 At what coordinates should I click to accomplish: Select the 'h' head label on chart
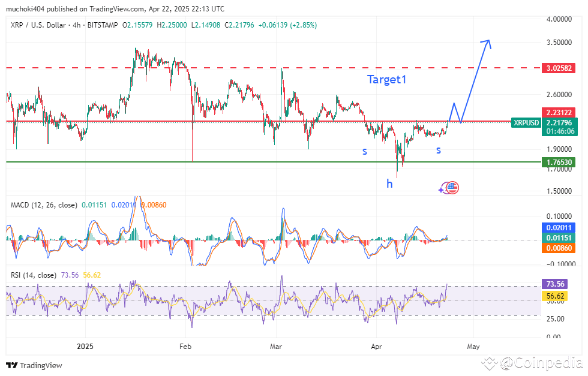[389, 184]
